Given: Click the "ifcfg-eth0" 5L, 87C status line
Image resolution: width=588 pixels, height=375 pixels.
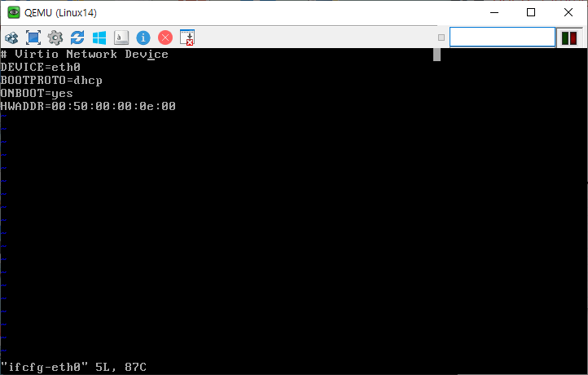Looking at the screenshot, I should pyautogui.click(x=73, y=367).
